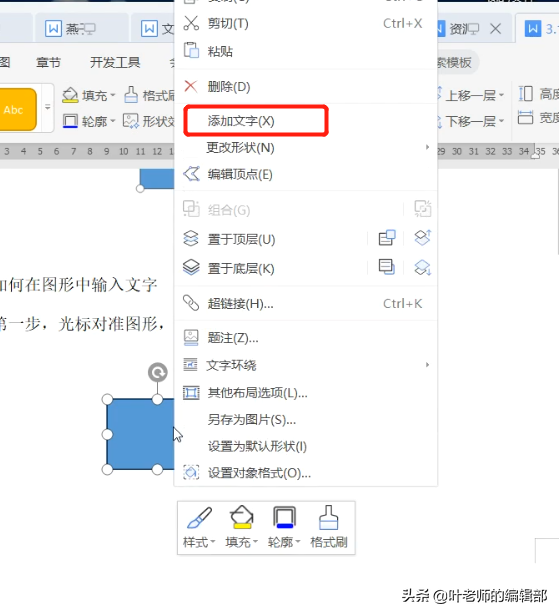Click the Caption picture icon
The image size is (559, 615).
coord(191,337)
